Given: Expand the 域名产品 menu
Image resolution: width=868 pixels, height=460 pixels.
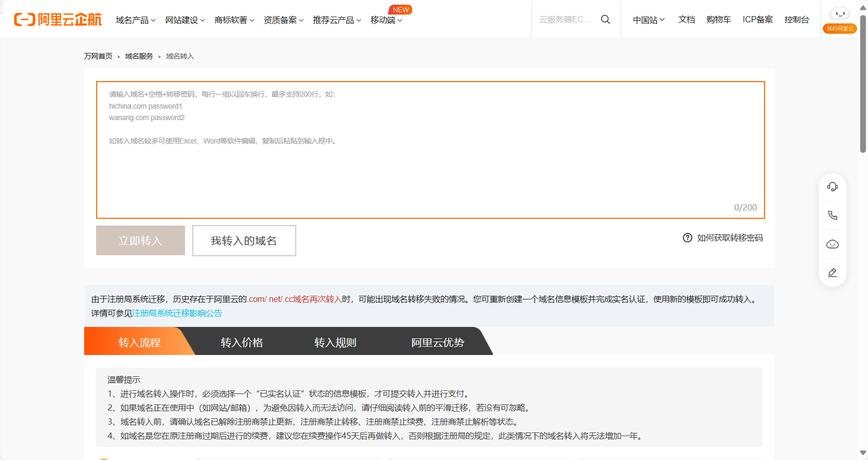Looking at the screenshot, I should (136, 20).
